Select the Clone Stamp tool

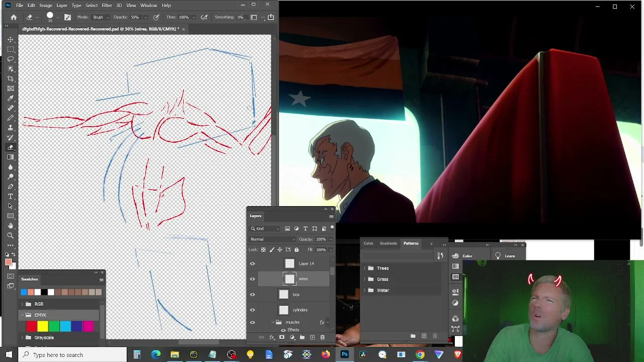click(11, 128)
